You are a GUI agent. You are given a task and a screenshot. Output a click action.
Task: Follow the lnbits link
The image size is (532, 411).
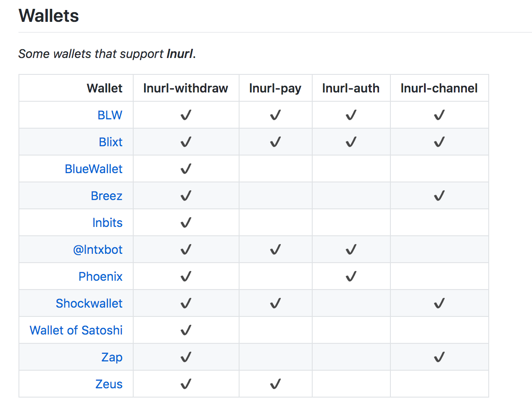pos(107,223)
